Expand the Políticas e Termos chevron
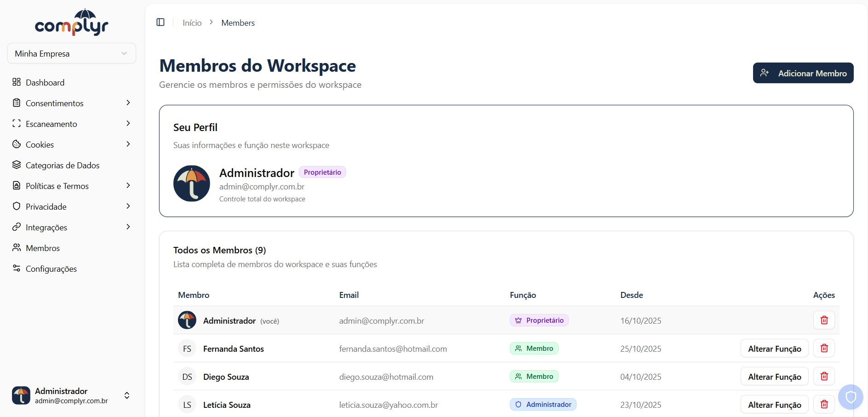 (x=128, y=186)
